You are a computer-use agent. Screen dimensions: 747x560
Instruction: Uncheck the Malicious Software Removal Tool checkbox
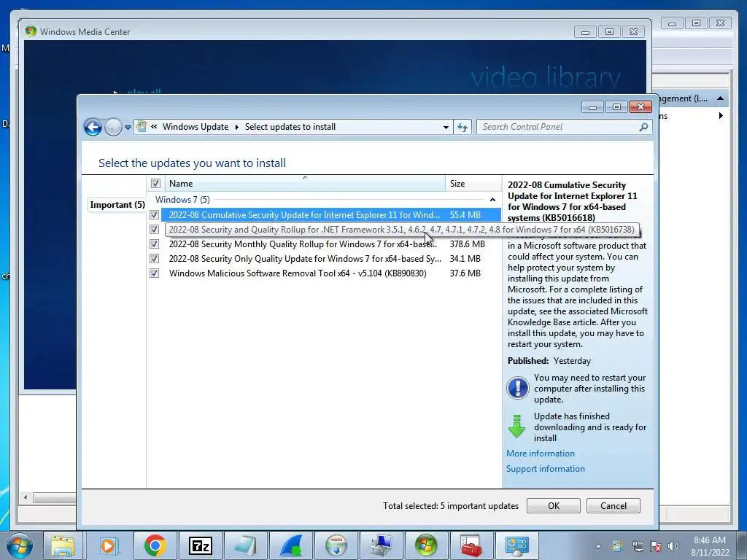[x=154, y=273]
